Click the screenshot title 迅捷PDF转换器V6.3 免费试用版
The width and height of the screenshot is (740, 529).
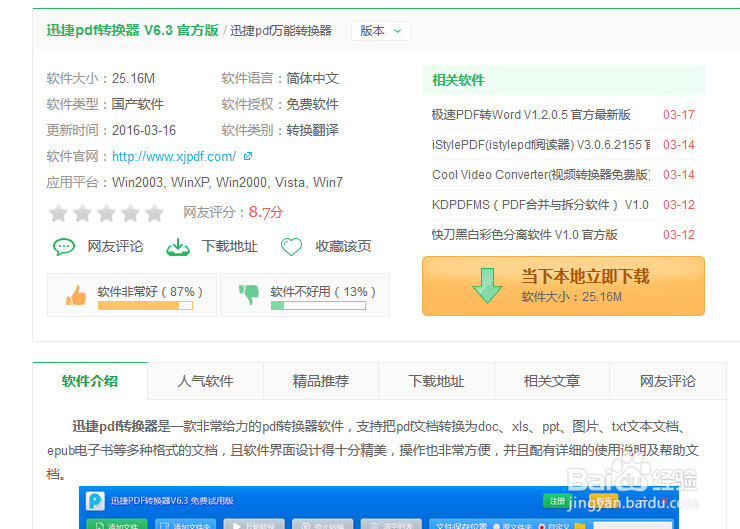[x=172, y=501]
